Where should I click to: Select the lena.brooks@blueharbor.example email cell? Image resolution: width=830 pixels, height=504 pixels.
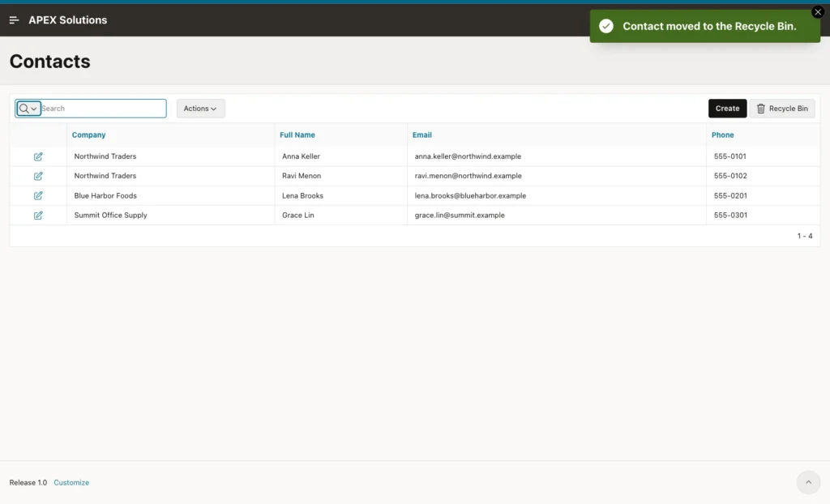556,196
